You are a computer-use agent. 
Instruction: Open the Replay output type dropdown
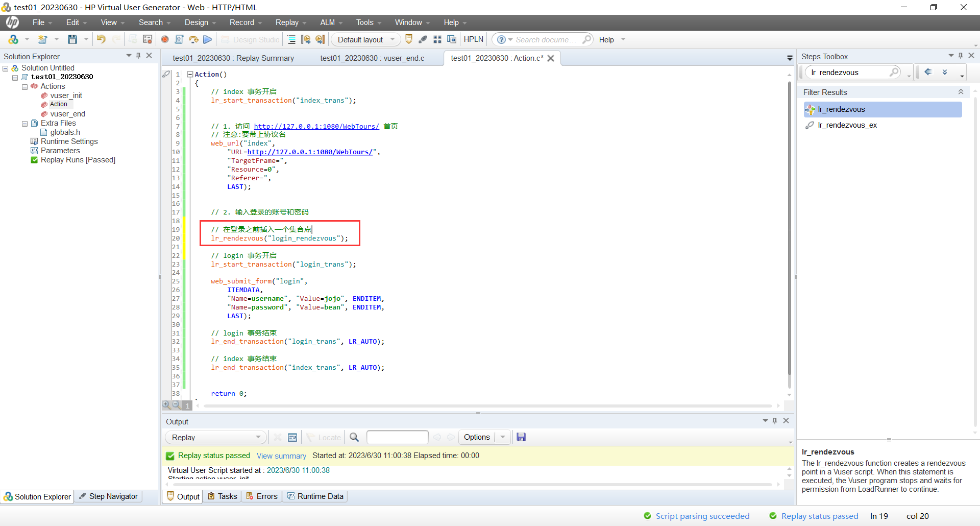[x=216, y=437]
